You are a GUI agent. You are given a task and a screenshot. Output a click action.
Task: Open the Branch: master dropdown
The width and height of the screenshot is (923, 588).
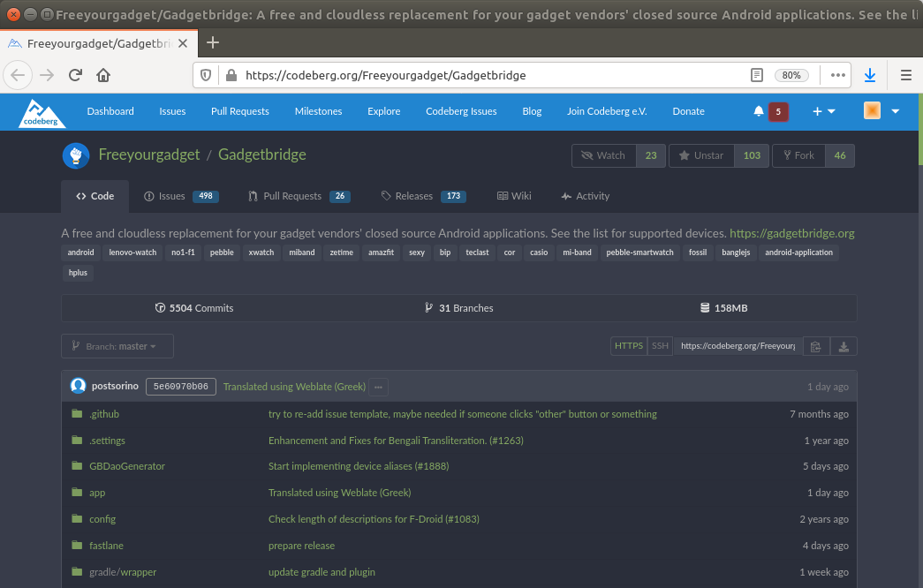[117, 345]
